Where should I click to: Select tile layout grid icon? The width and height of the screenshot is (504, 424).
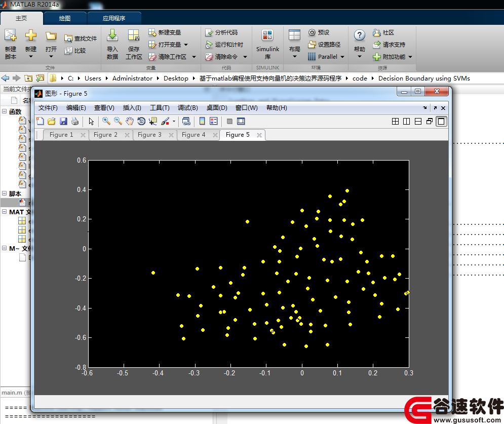click(396, 122)
